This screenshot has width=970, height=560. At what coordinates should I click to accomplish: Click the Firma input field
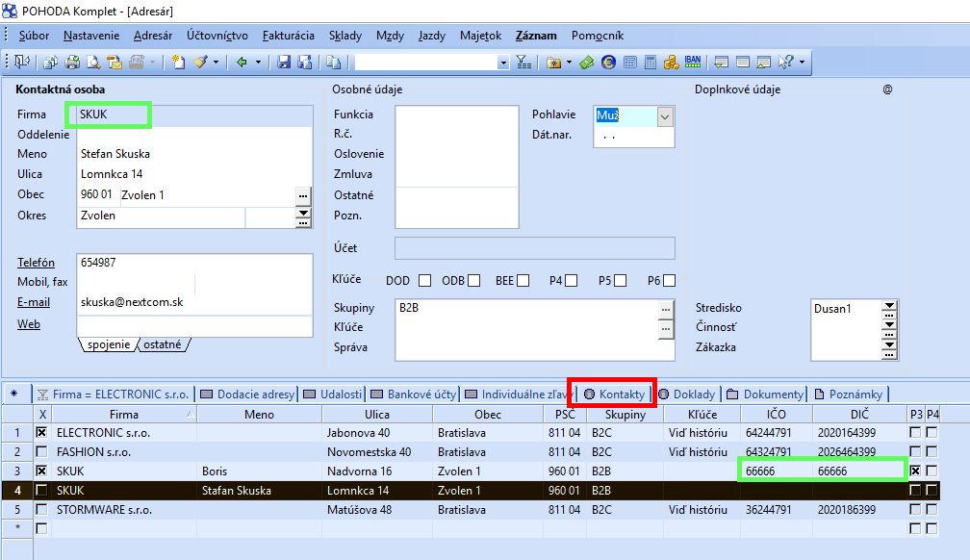click(194, 115)
